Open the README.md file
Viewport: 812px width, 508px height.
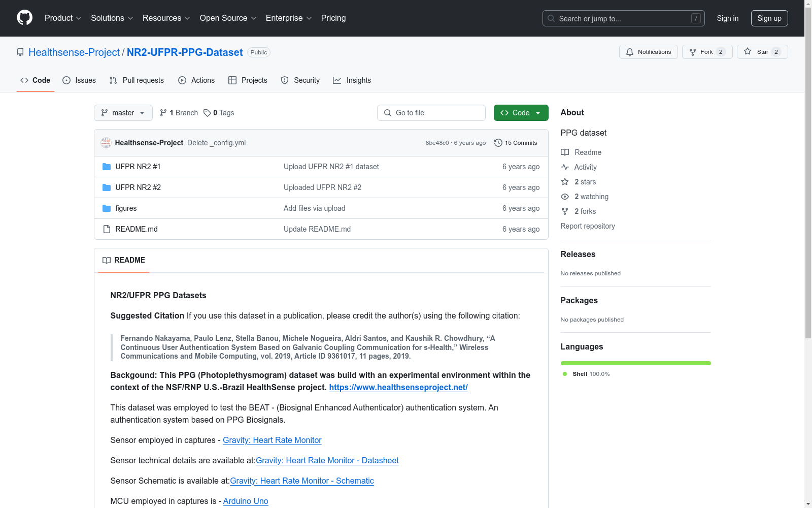pos(137,229)
